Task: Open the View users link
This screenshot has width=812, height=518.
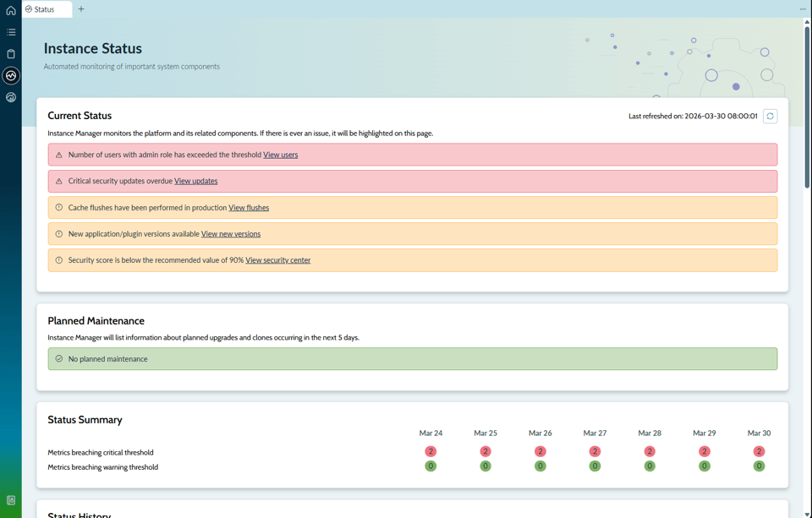Action: (280, 155)
